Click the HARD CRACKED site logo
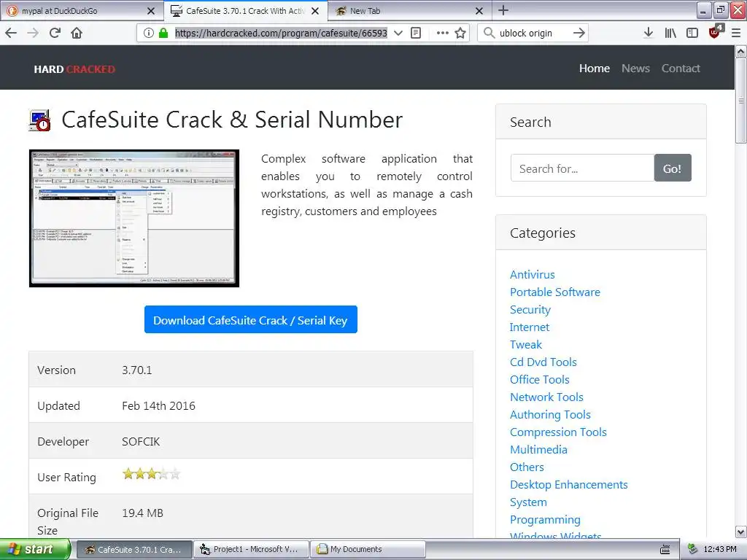The image size is (747, 560). point(74,69)
